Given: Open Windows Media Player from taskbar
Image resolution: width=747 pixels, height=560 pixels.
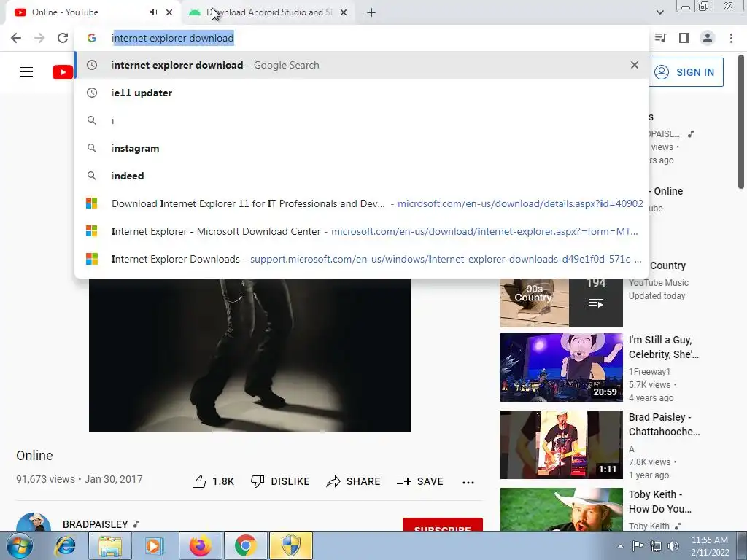Looking at the screenshot, I should point(154,545).
